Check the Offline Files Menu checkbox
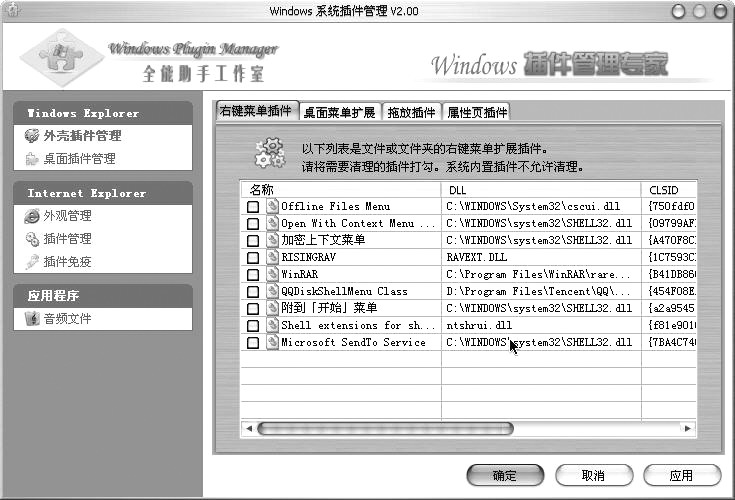This screenshot has width=735, height=500. pos(253,207)
